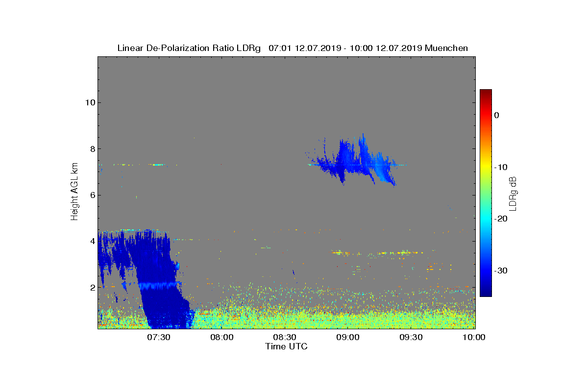This screenshot has height=392, width=588.
Task: Click the 'Time UTC' axis label
Action: (287, 346)
